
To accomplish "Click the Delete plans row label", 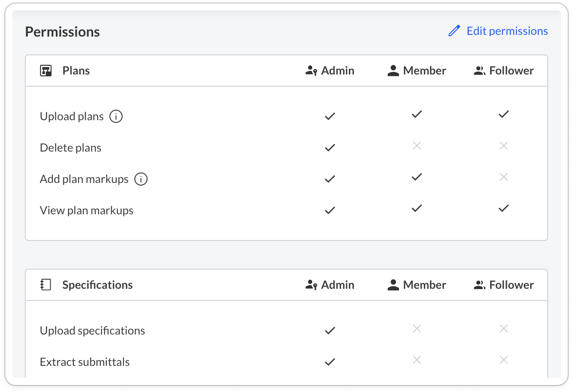I will pyautogui.click(x=71, y=148).
